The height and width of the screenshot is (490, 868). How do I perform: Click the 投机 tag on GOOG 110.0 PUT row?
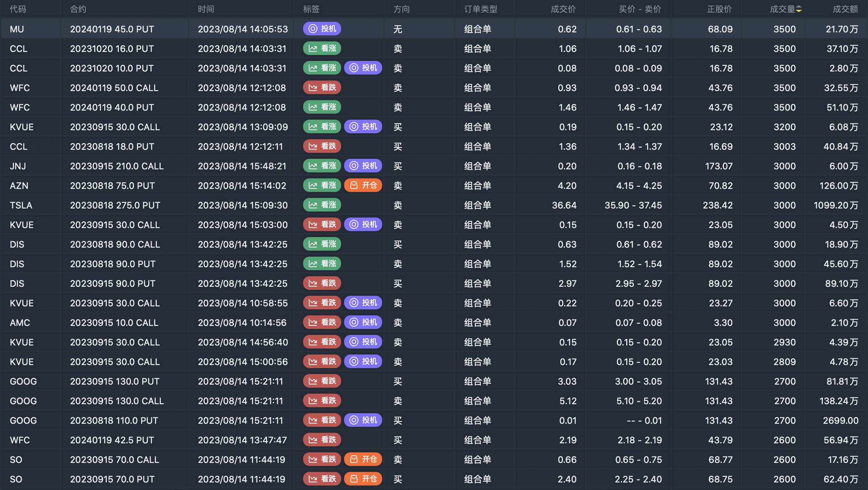click(363, 420)
